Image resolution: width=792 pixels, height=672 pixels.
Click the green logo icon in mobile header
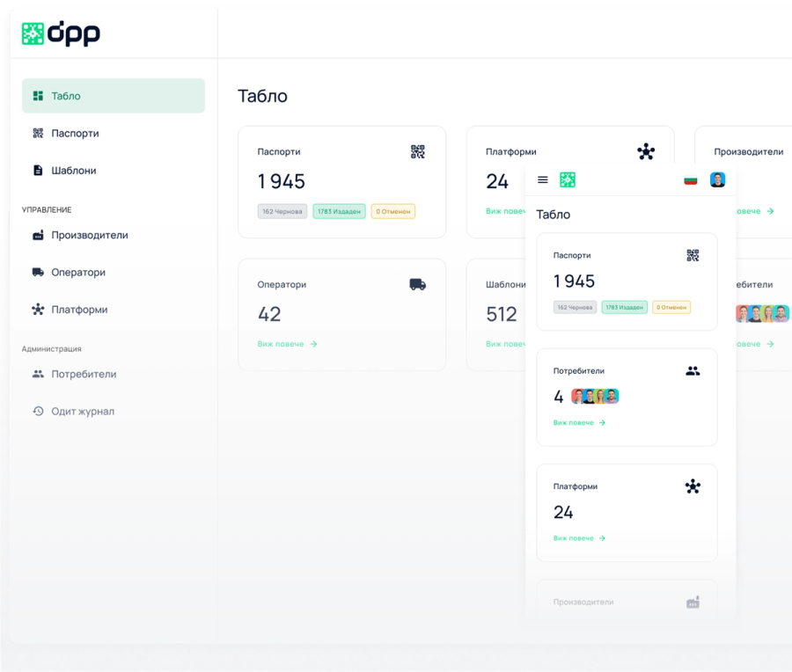(x=568, y=179)
